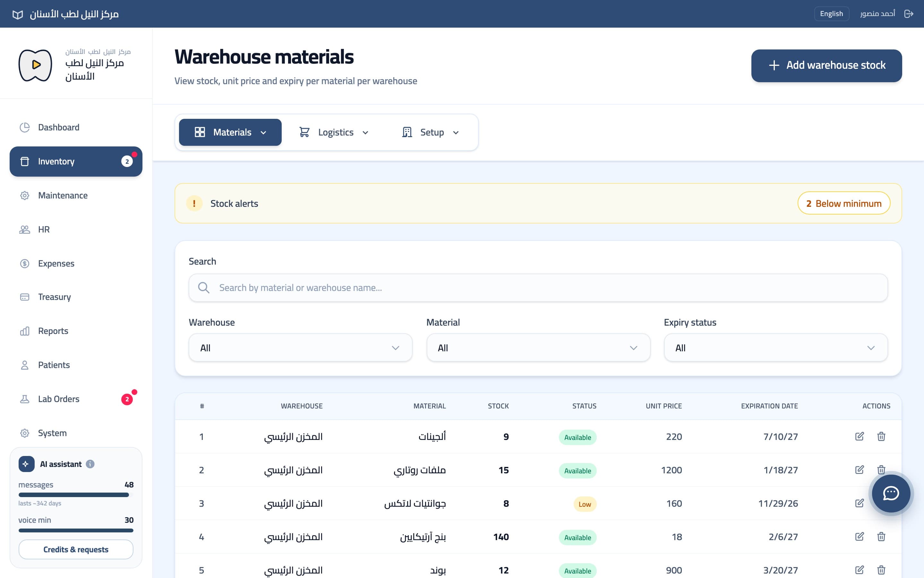Expand the Logistics tab menu
This screenshot has height=578, width=924.
(333, 132)
